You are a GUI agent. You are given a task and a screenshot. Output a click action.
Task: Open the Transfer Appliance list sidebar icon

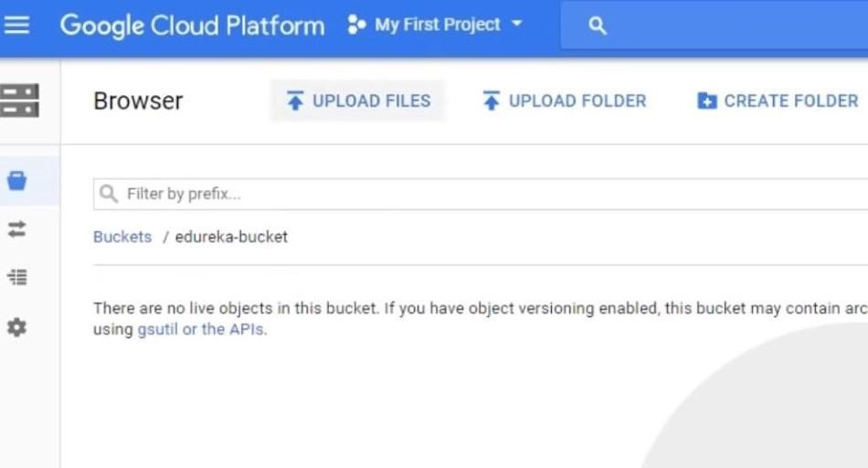17,277
